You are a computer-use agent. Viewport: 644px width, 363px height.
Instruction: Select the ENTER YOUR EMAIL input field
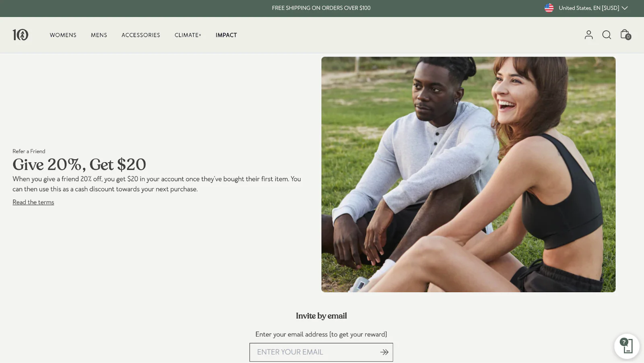point(314,352)
